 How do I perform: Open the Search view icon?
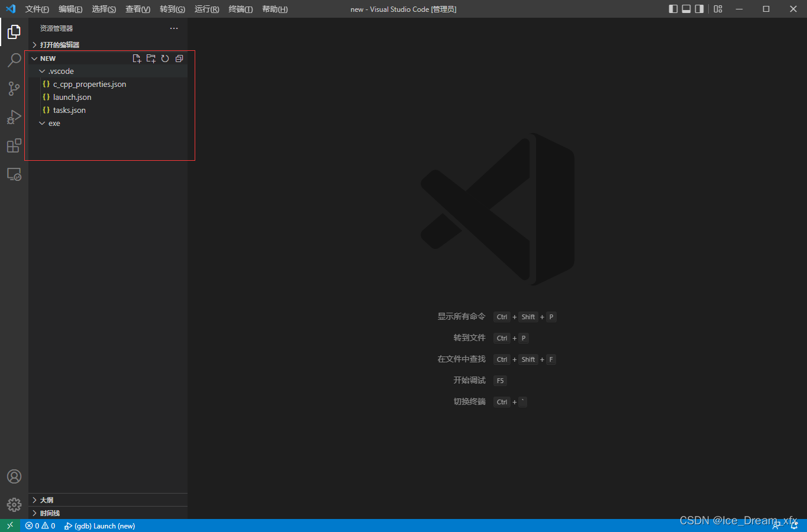click(x=14, y=60)
